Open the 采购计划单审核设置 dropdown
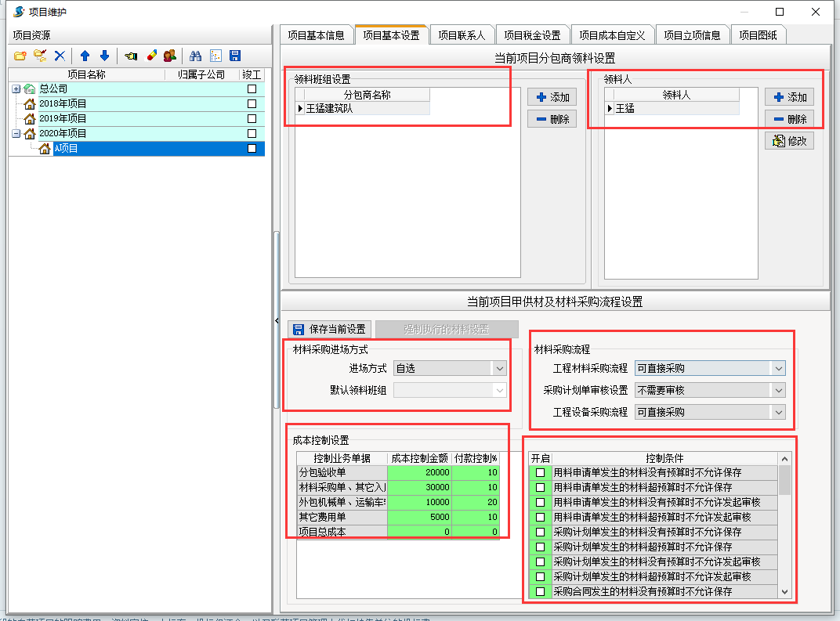The image size is (840, 621). [777, 390]
